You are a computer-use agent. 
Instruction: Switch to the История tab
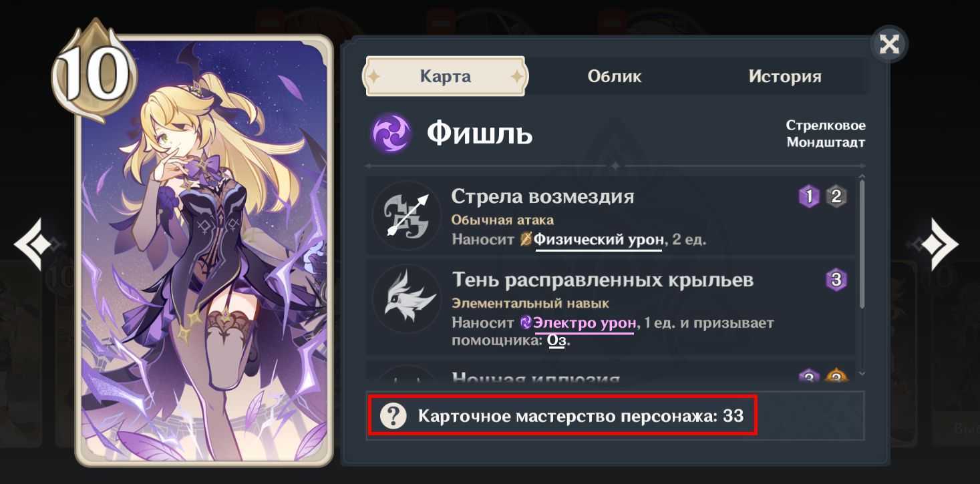(x=784, y=76)
